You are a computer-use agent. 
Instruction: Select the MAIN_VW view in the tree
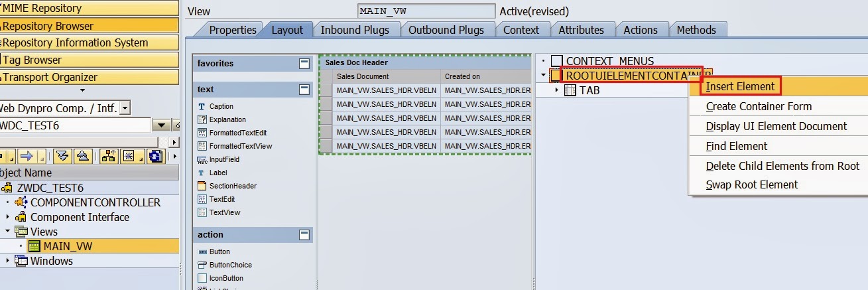(x=68, y=246)
